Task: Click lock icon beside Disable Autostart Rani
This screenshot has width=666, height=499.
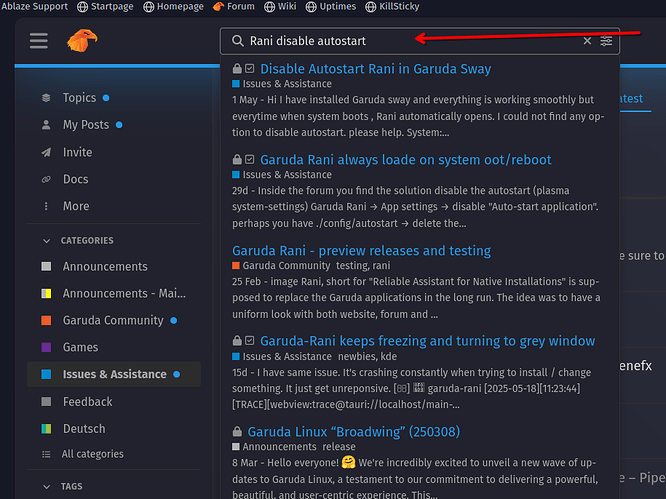Action: point(237,68)
